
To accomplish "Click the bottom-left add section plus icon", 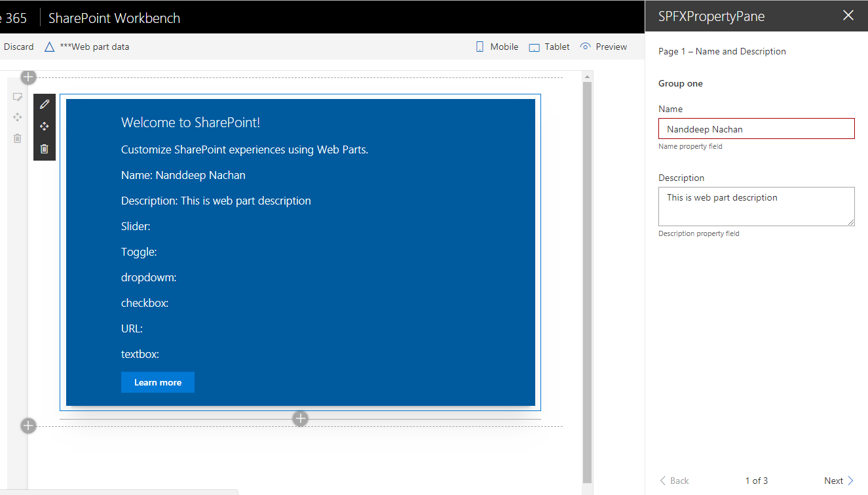I will point(28,426).
